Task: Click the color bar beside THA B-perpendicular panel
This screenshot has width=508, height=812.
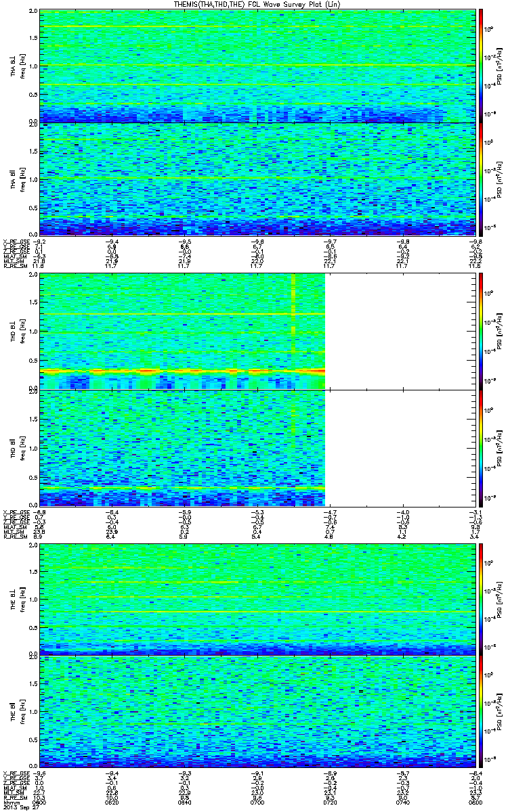Action: tap(481, 66)
